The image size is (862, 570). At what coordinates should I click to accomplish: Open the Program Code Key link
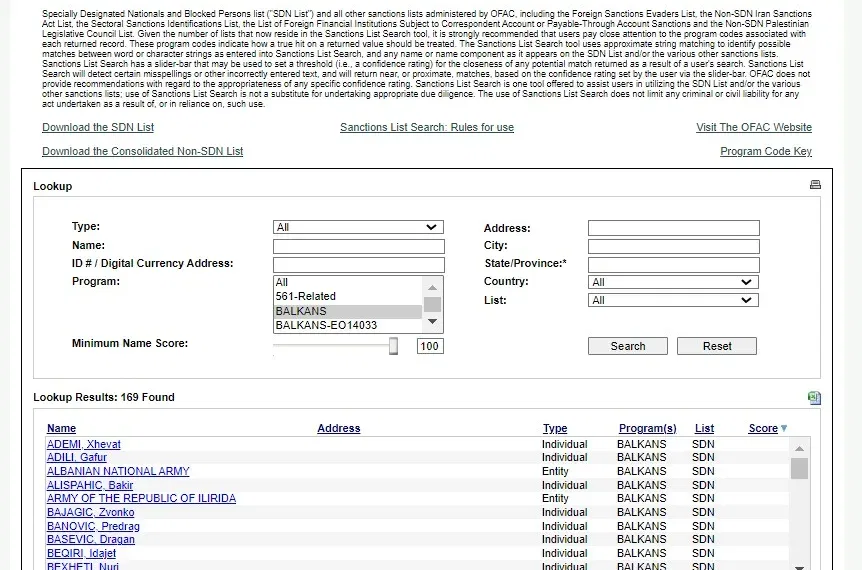point(765,152)
